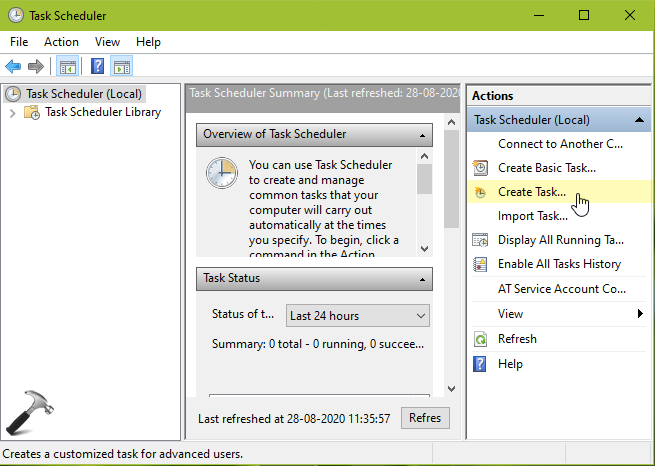Toggle the Show/Hide Action Pane toolbar icon
This screenshot has width=655, height=466.
click(122, 66)
